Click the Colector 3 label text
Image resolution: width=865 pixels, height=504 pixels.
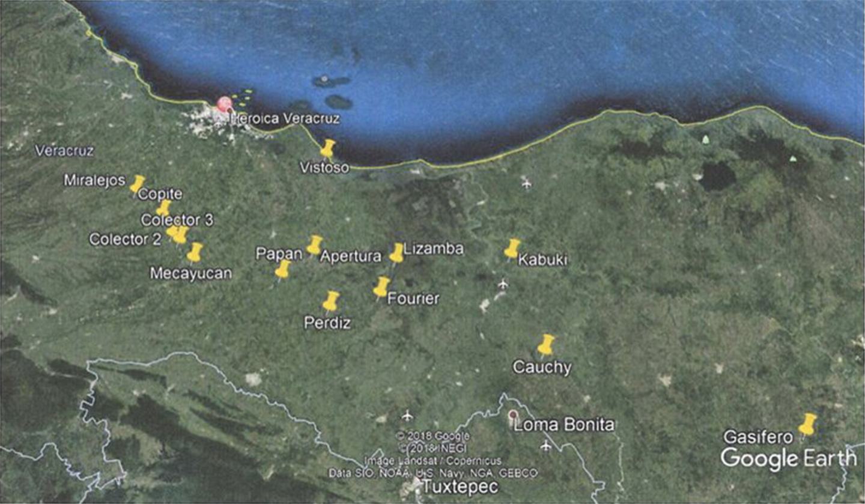(x=177, y=220)
